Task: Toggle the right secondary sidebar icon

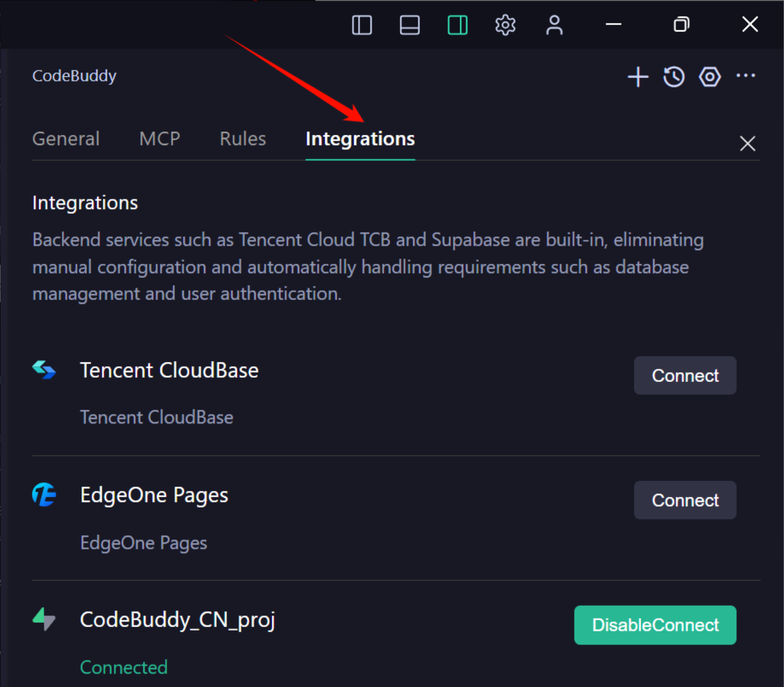Action: [457, 25]
